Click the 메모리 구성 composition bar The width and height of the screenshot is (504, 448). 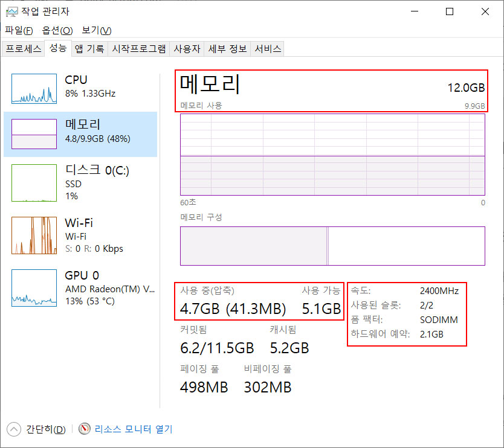point(333,246)
